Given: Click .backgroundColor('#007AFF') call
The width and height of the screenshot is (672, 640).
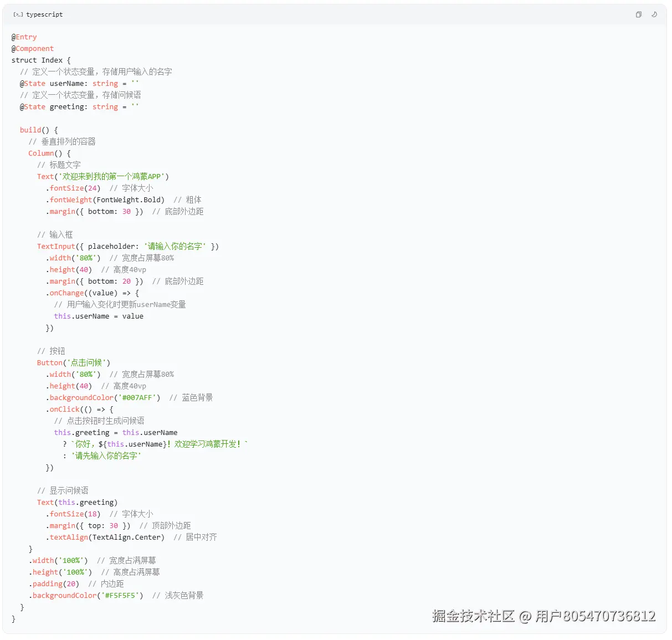Looking at the screenshot, I should (x=103, y=398).
